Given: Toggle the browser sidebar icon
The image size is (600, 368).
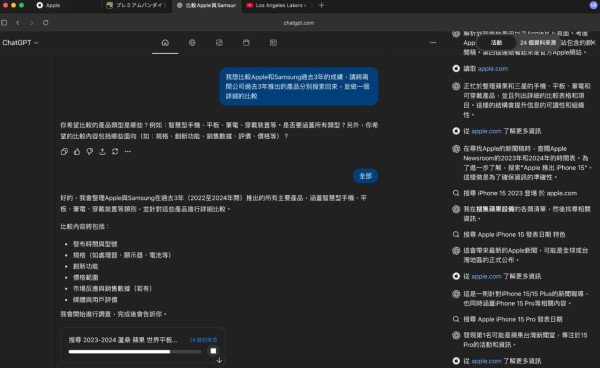Looking at the screenshot, I should (4, 23).
